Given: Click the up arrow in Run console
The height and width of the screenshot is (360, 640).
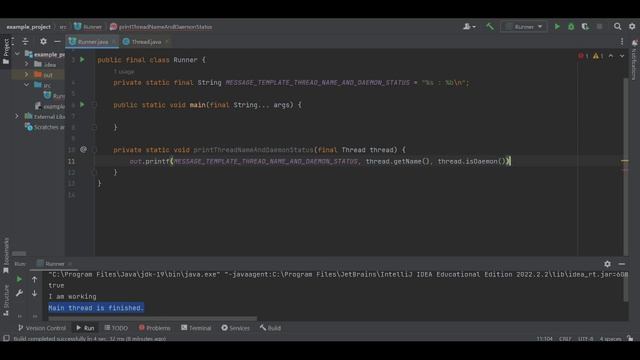Looking at the screenshot, I should click(35, 280).
